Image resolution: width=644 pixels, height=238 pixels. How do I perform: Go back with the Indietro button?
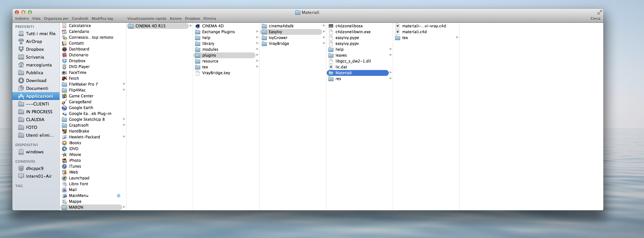[22, 19]
